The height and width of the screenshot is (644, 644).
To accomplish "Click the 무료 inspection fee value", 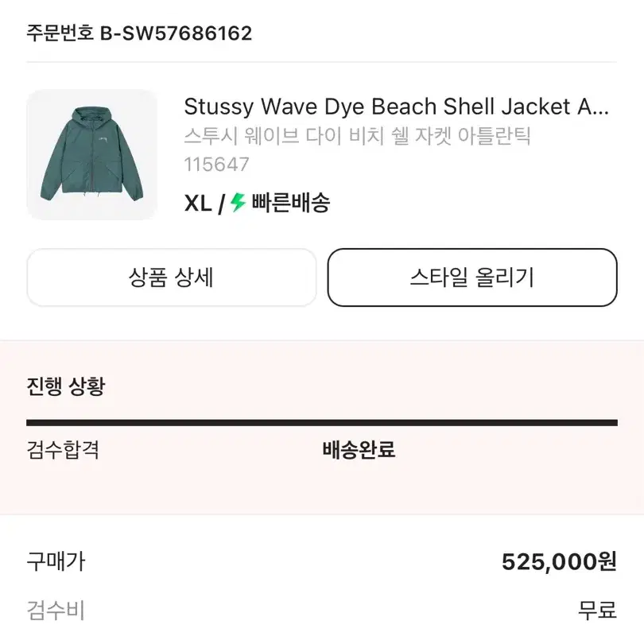I will pos(598,611).
